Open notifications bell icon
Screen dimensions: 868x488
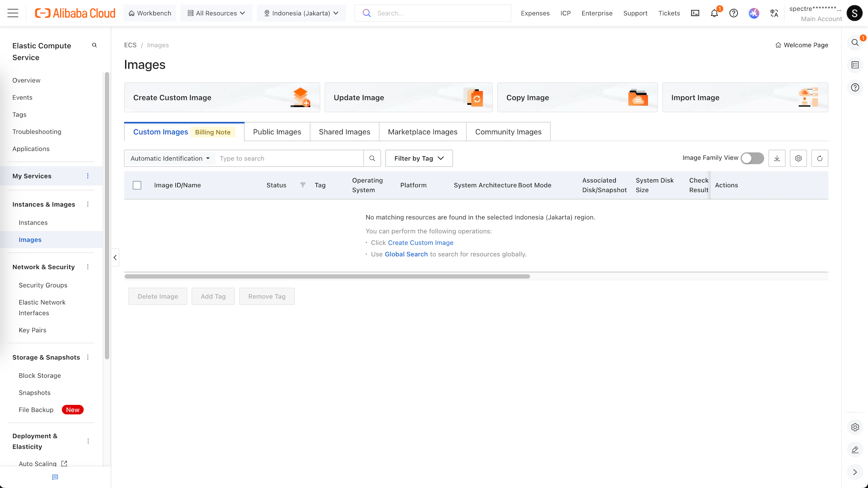[714, 13]
